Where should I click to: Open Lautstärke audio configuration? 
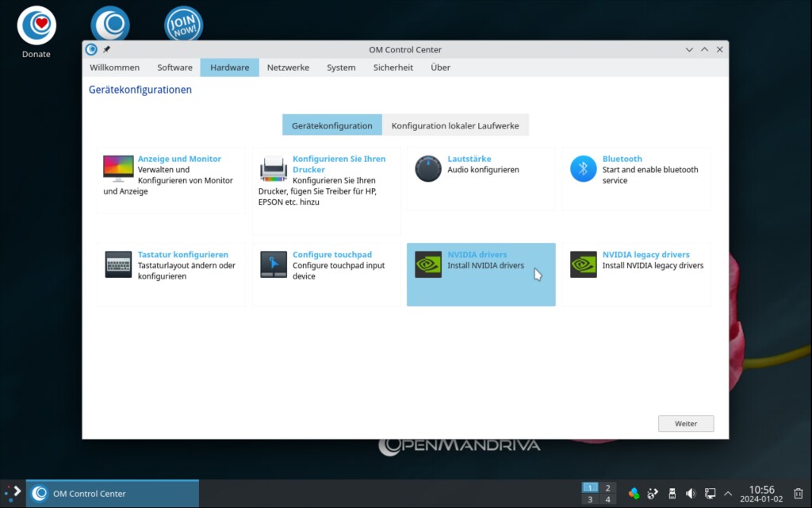point(481,179)
